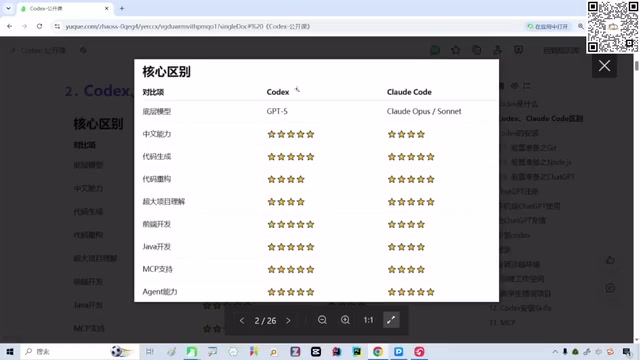Click the 2 / 26 image counter
The width and height of the screenshot is (640, 360).
[x=265, y=321]
